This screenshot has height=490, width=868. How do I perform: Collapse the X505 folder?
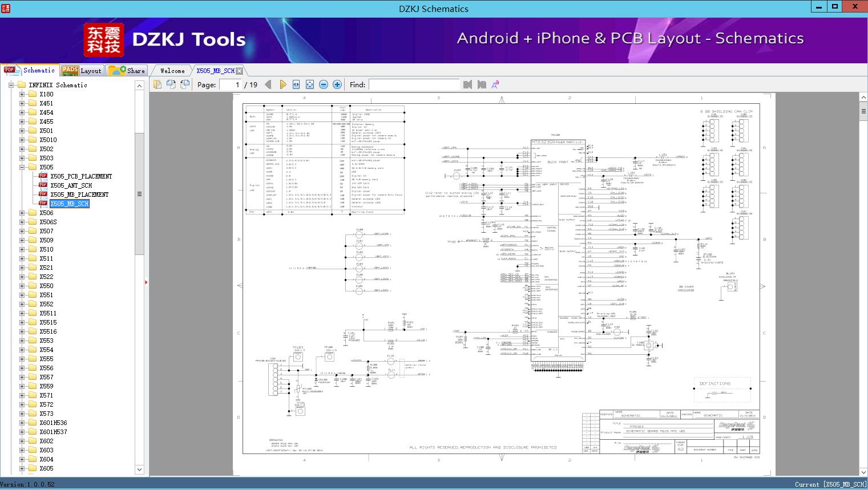(22, 167)
